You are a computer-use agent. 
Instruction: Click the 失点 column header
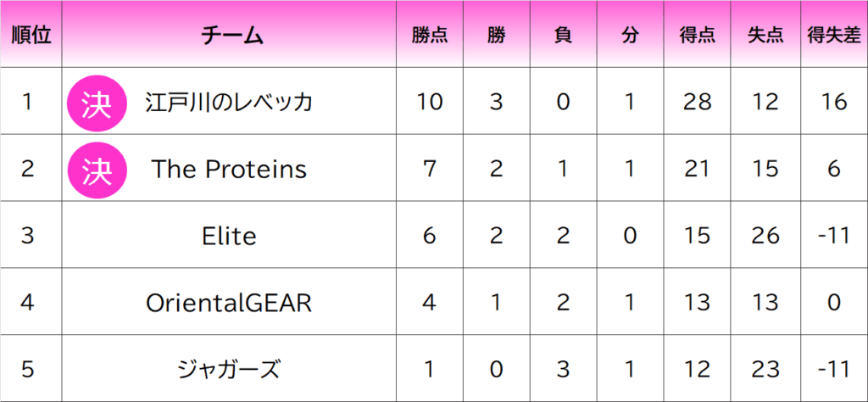[765, 35]
